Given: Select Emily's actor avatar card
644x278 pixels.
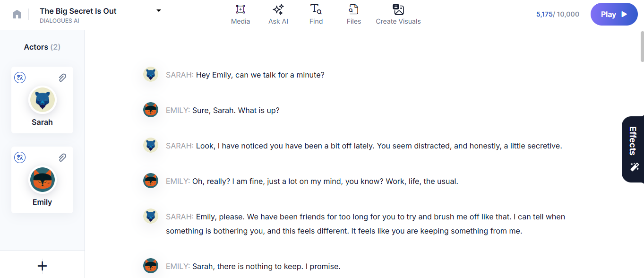Looking at the screenshot, I should pos(43,180).
